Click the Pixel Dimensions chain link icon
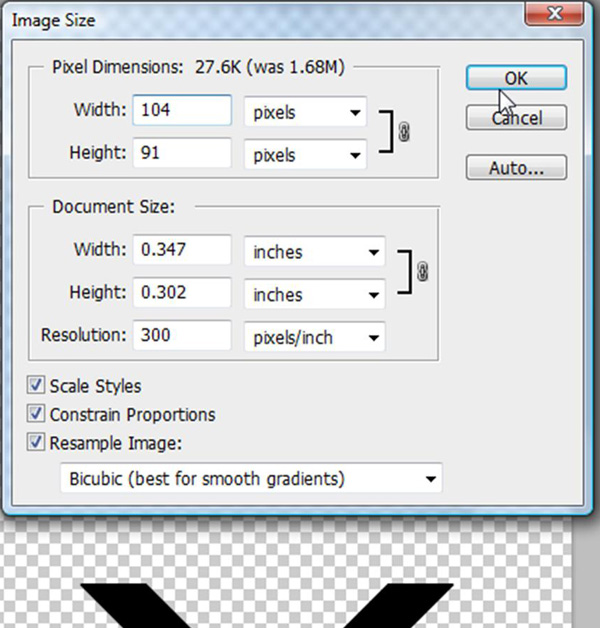This screenshot has width=600, height=628. 404,132
